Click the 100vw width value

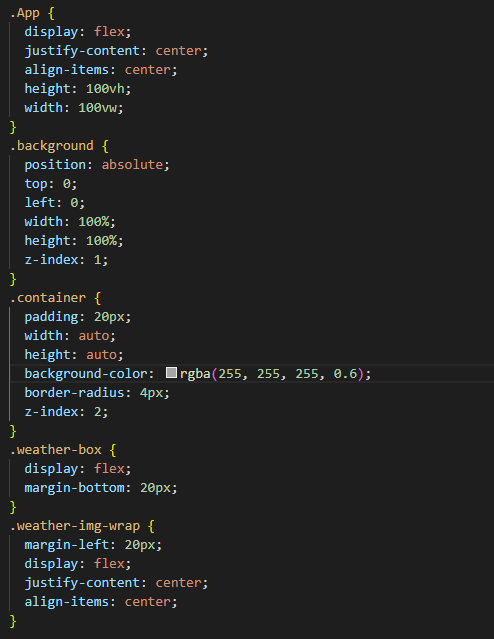coord(97,108)
